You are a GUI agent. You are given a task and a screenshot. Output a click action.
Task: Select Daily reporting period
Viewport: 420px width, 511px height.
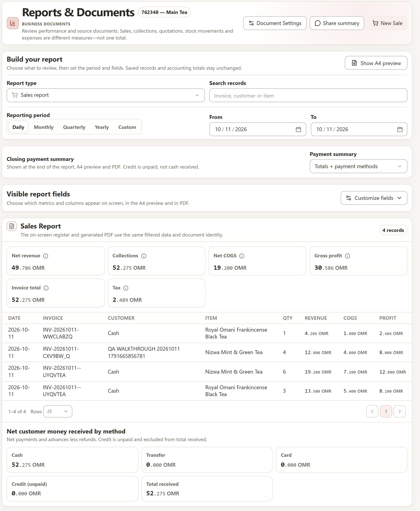coord(18,127)
